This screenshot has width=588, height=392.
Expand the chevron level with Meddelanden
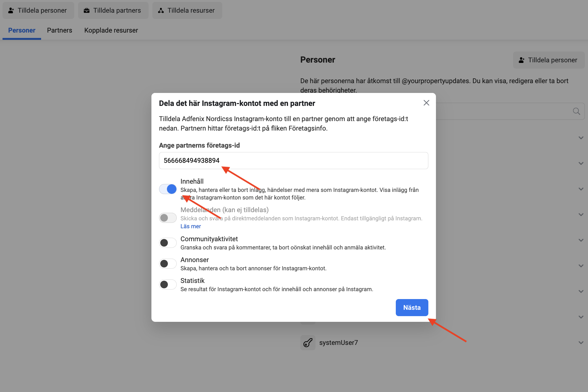click(581, 215)
